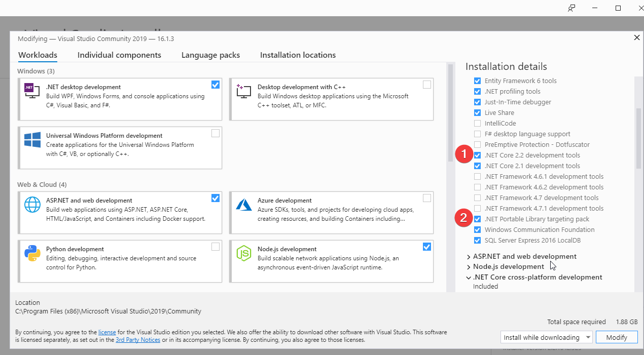This screenshot has height=355, width=644.
Task: Open the Installation locations tab
Action: 298,55
